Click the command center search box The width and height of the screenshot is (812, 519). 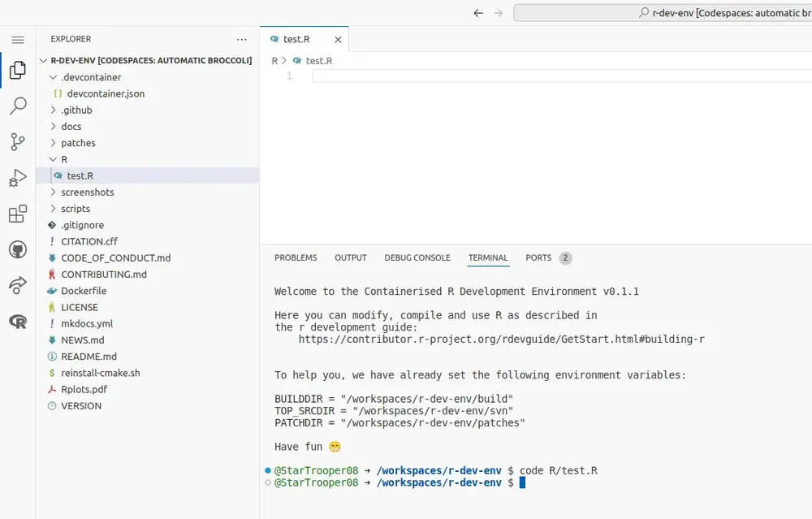[x=662, y=13]
